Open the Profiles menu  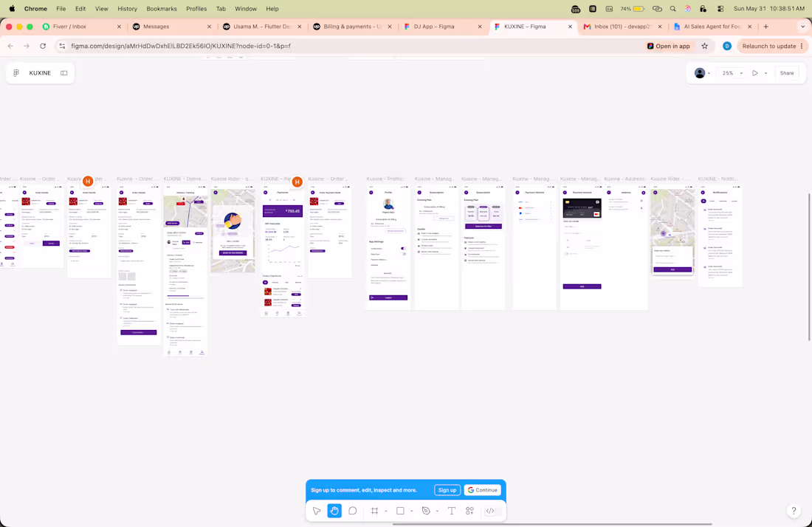pos(196,9)
